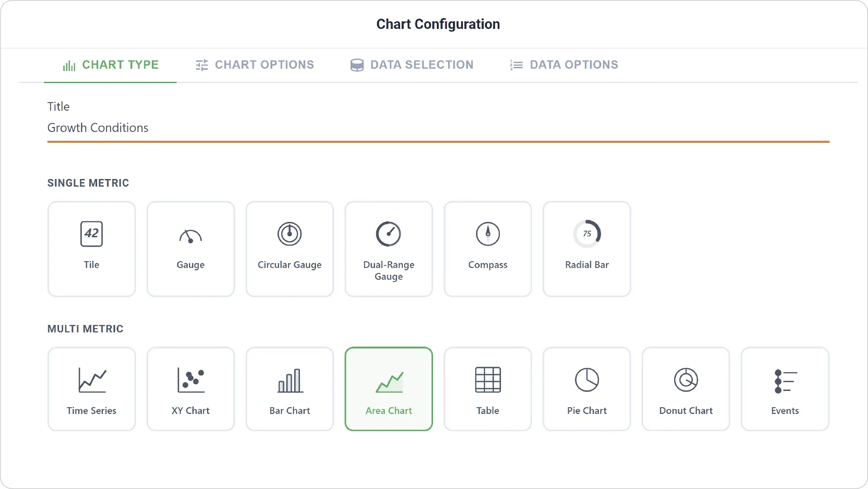Click the Events card label
Viewport: 868px width, 489px height.
pos(785,411)
